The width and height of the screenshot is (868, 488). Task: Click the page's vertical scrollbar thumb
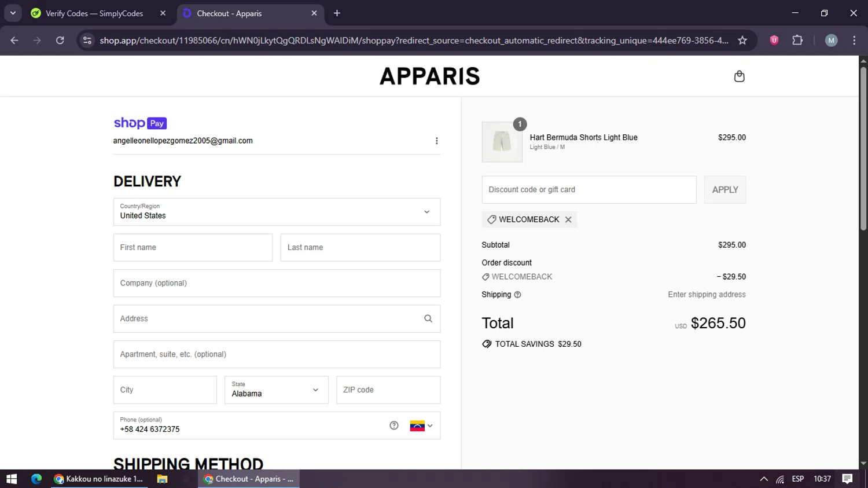pos(863,149)
